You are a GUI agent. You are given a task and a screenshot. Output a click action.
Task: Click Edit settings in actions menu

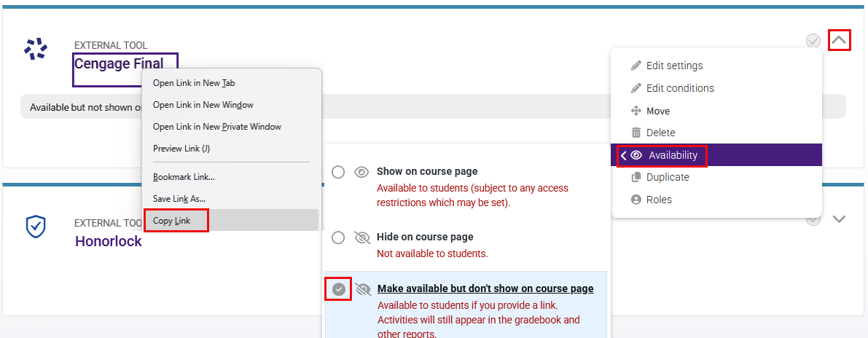(x=674, y=66)
